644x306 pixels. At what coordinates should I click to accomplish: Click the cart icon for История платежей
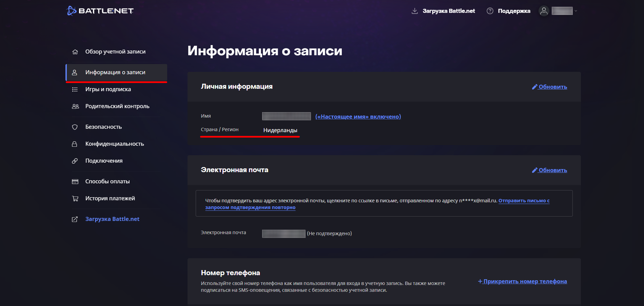75,199
